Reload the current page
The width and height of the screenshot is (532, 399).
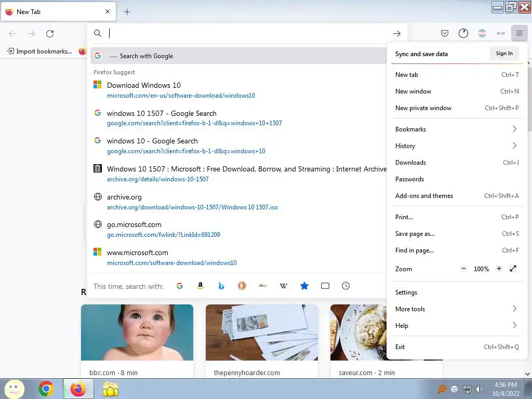point(50,33)
